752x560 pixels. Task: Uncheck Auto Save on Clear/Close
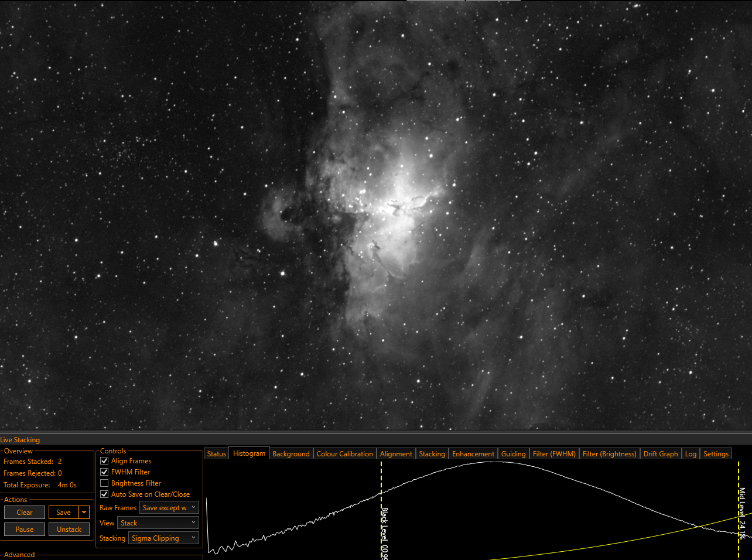[x=104, y=494]
